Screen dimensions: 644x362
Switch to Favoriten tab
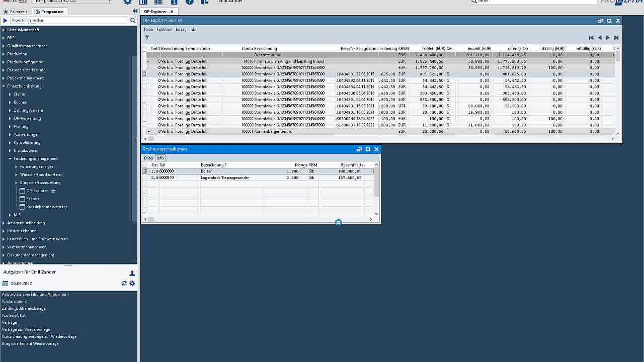15,12
